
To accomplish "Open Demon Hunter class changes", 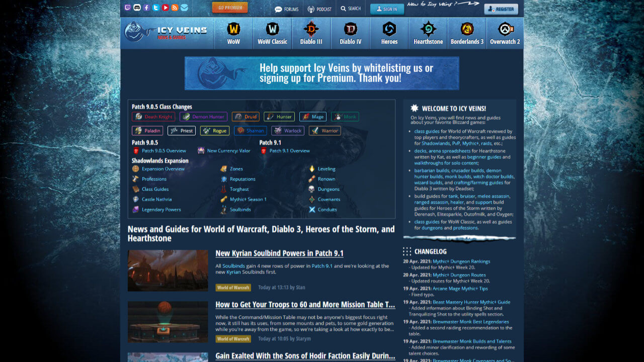I will tap(203, 117).
